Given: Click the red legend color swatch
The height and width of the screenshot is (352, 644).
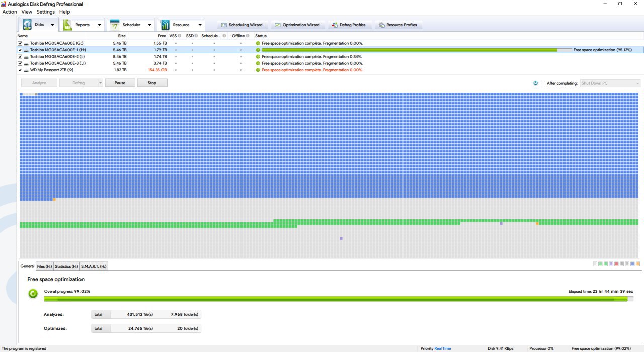Looking at the screenshot, I should pyautogui.click(x=616, y=264).
